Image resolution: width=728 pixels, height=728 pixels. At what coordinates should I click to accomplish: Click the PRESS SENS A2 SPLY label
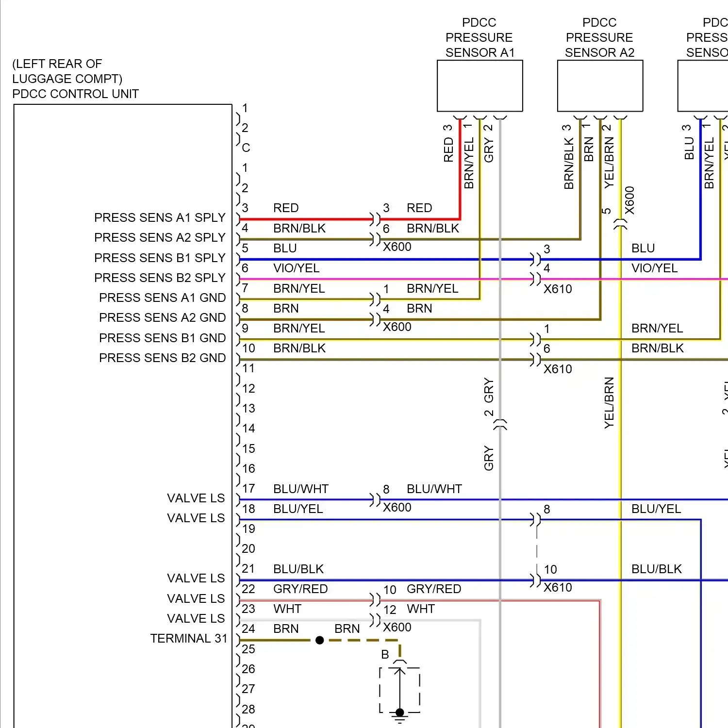click(x=160, y=237)
